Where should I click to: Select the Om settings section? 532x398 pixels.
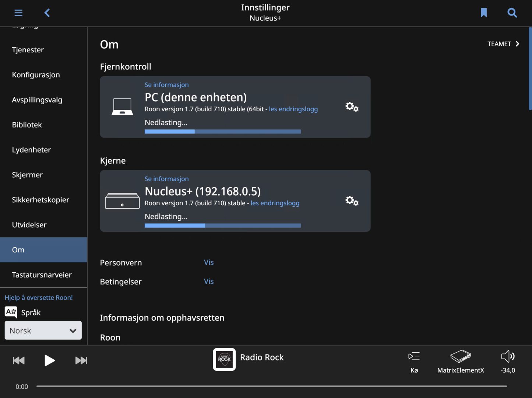(43, 250)
